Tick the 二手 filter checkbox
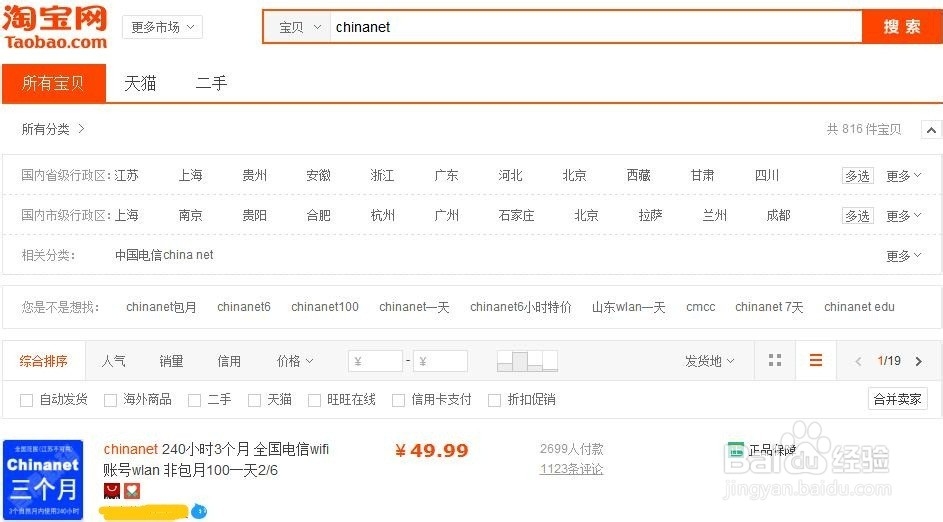943x522 pixels. [x=194, y=400]
